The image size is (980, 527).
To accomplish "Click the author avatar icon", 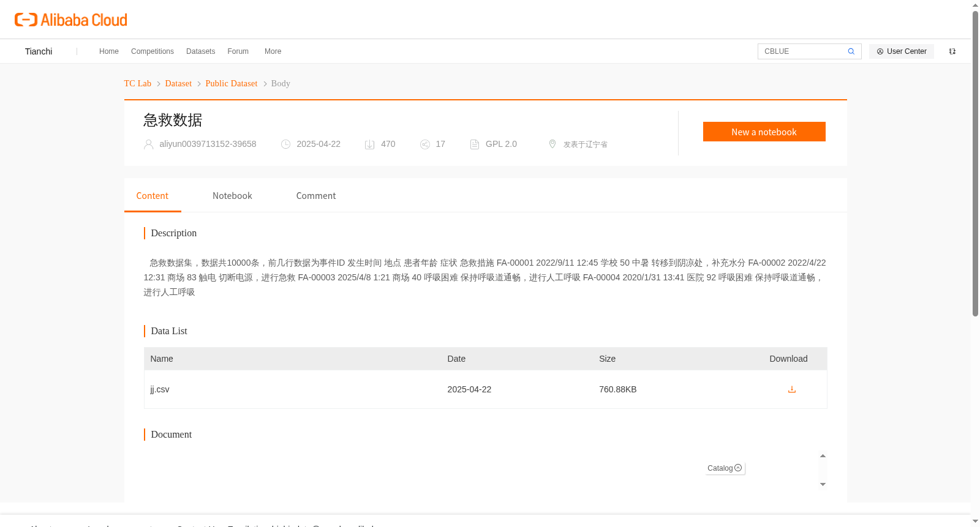I will pyautogui.click(x=148, y=144).
